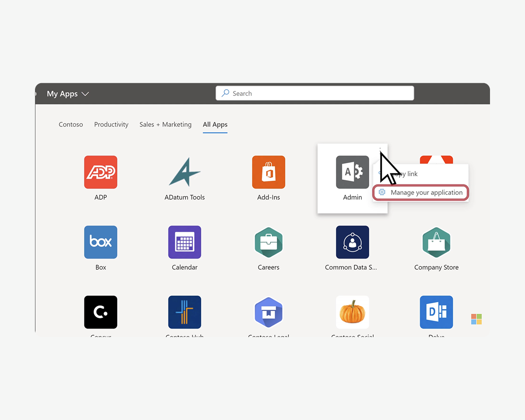The width and height of the screenshot is (525, 420).
Task: Open the Delve app icon
Action: click(437, 312)
